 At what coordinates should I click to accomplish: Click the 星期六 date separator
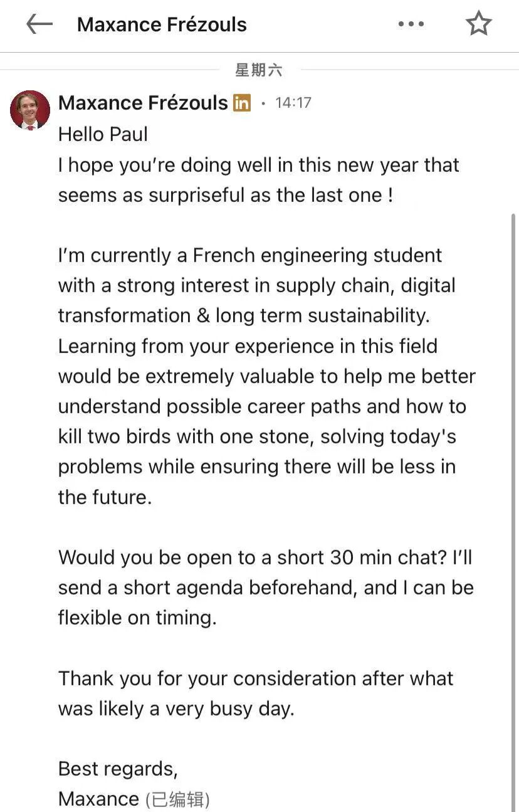tap(259, 70)
